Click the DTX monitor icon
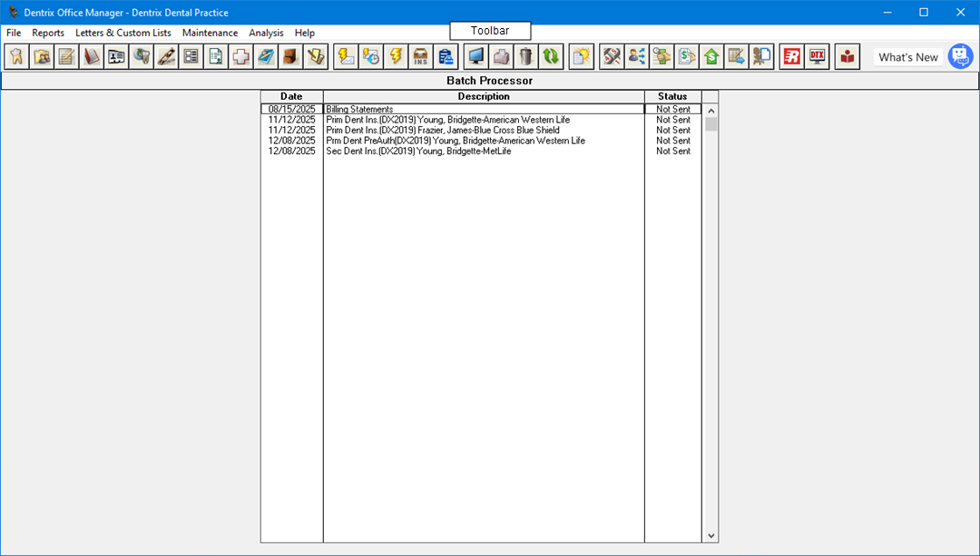 (x=817, y=57)
